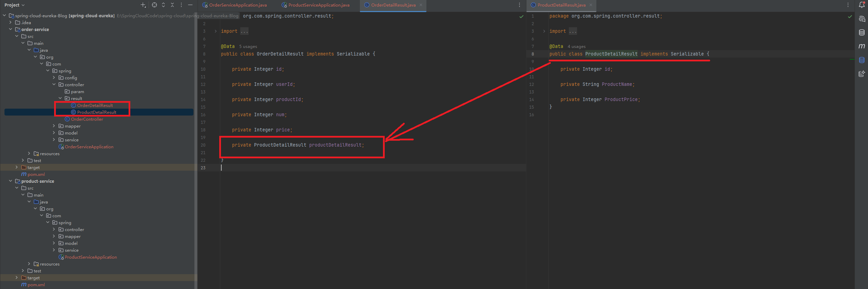The width and height of the screenshot is (868, 289).
Task: Click the product-service pom.xml Maven file
Action: [36, 285]
